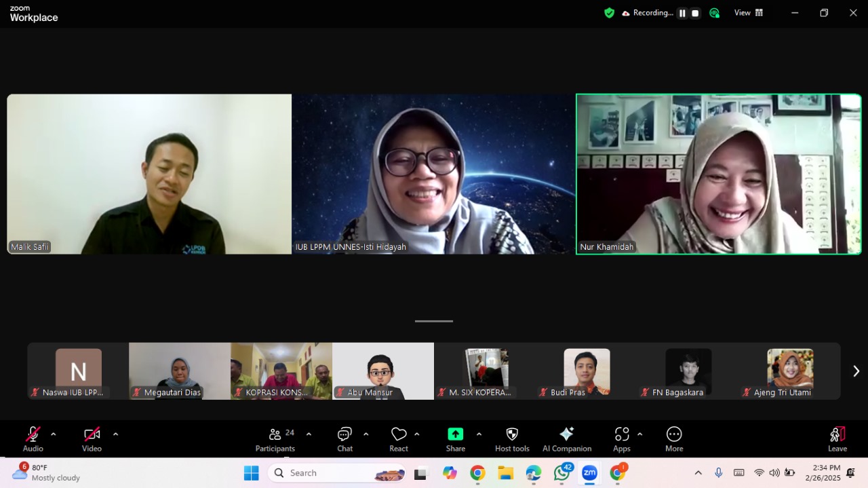This screenshot has width=868, height=488.
Task: Select the Naswa IUB LPP thumbnail
Action: (78, 371)
